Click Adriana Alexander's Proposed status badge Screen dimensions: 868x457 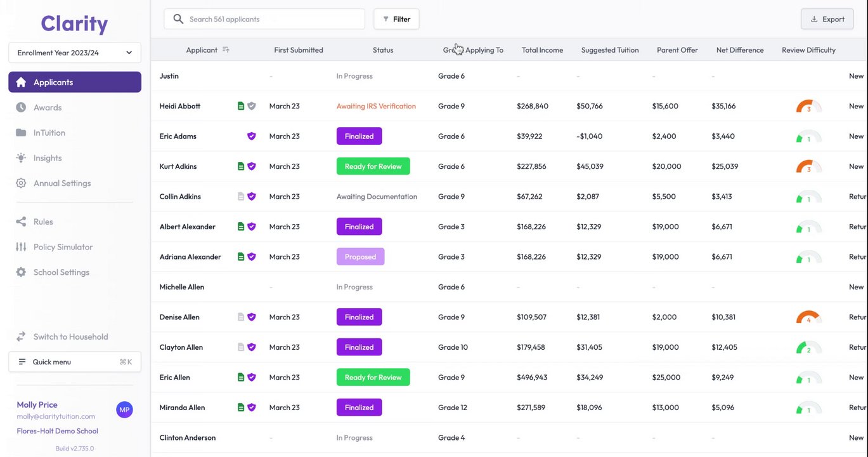tap(360, 257)
